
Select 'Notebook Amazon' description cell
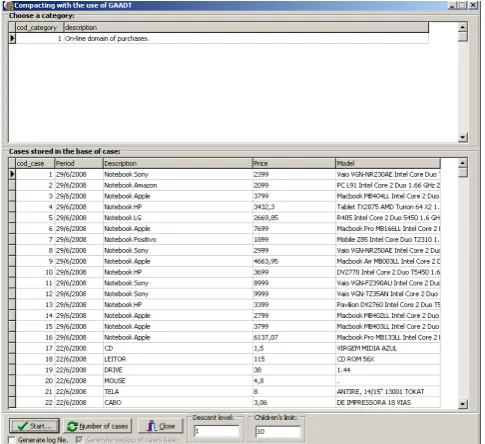(178, 185)
